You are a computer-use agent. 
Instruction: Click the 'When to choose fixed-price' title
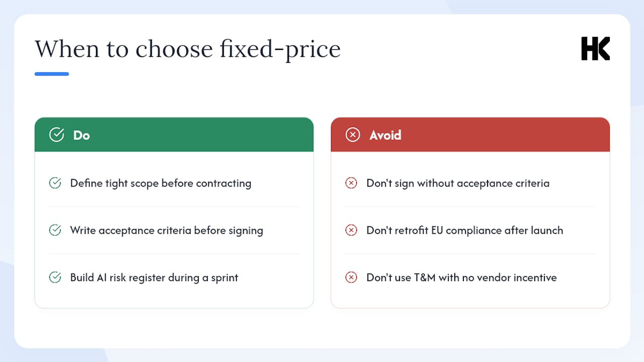coord(188,49)
